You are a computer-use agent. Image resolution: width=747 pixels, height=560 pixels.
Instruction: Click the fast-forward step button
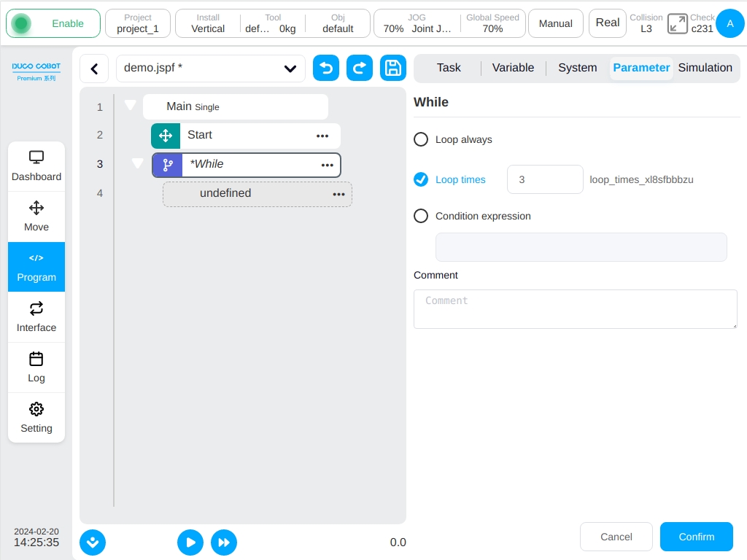[224, 542]
